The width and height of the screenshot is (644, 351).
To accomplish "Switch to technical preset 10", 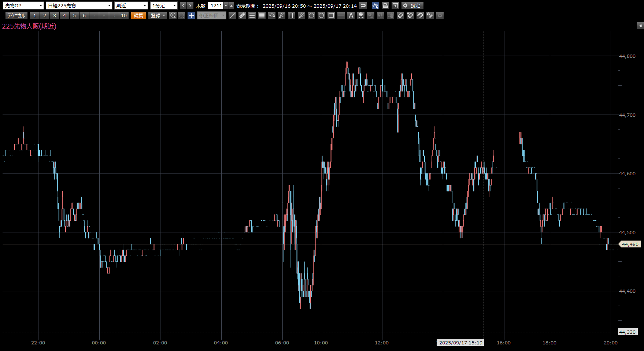I will pyautogui.click(x=124, y=15).
